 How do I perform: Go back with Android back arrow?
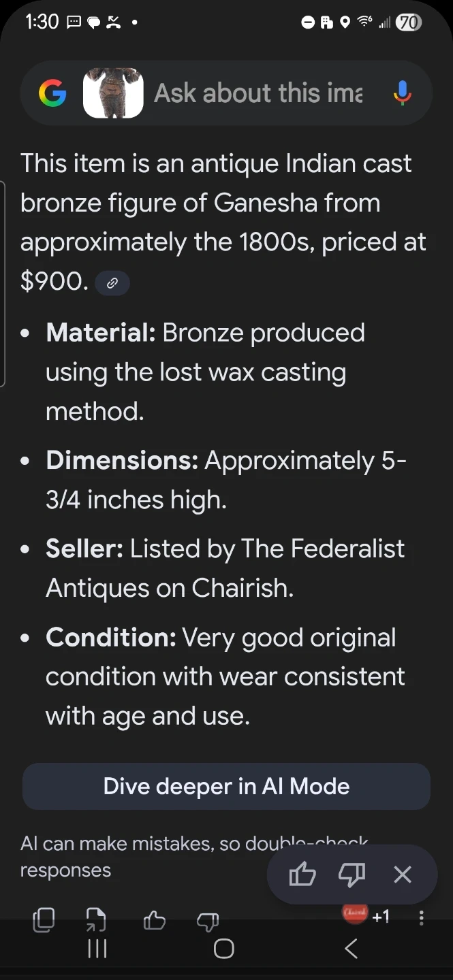351,949
